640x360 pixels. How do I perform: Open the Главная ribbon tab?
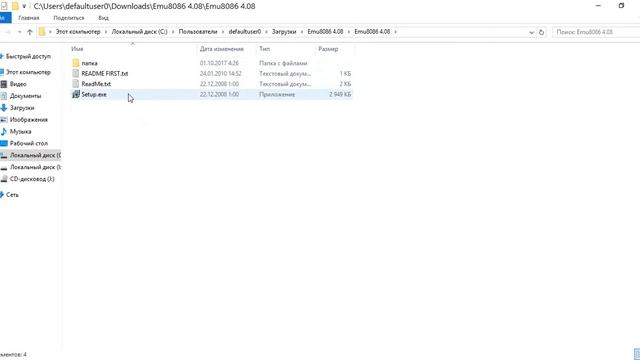tap(29, 18)
